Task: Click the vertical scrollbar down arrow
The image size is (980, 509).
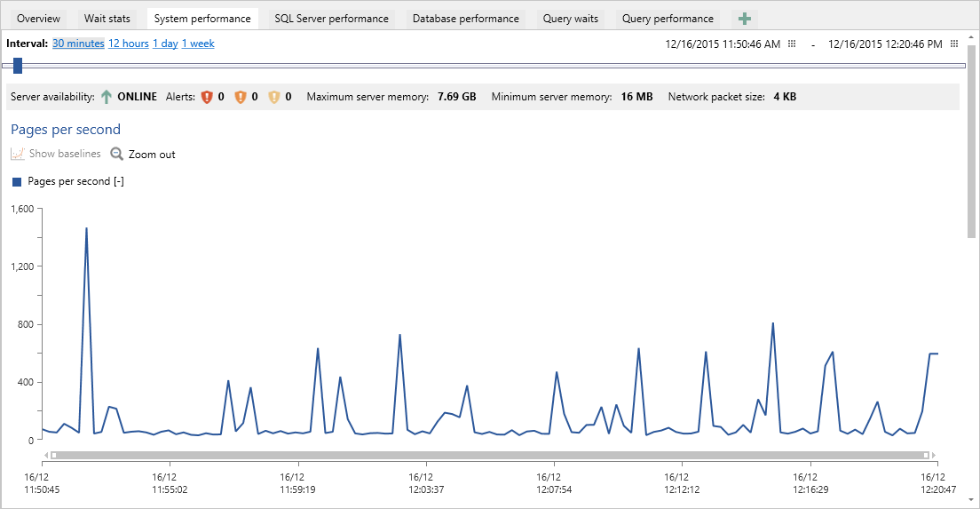Action: tap(971, 500)
